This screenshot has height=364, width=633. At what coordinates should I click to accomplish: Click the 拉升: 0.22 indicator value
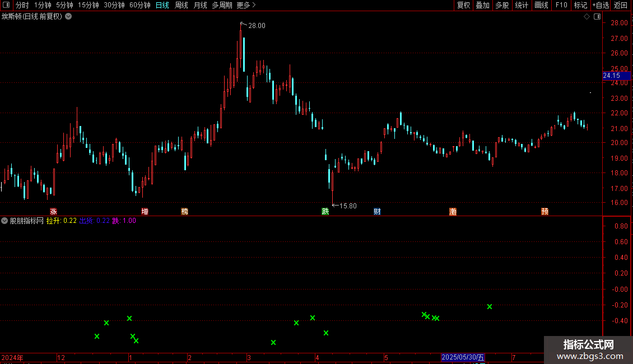(62, 221)
